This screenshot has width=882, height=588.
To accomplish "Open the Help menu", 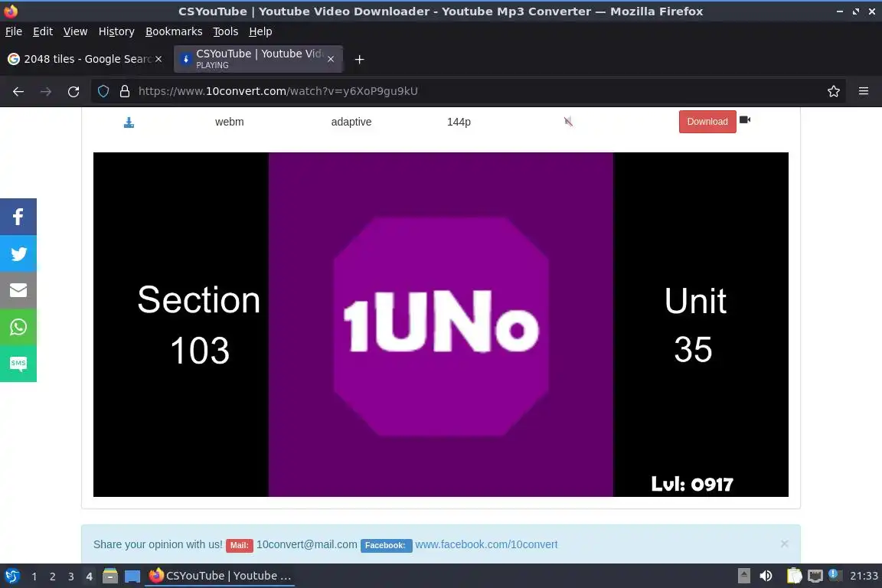I will pyautogui.click(x=260, y=31).
